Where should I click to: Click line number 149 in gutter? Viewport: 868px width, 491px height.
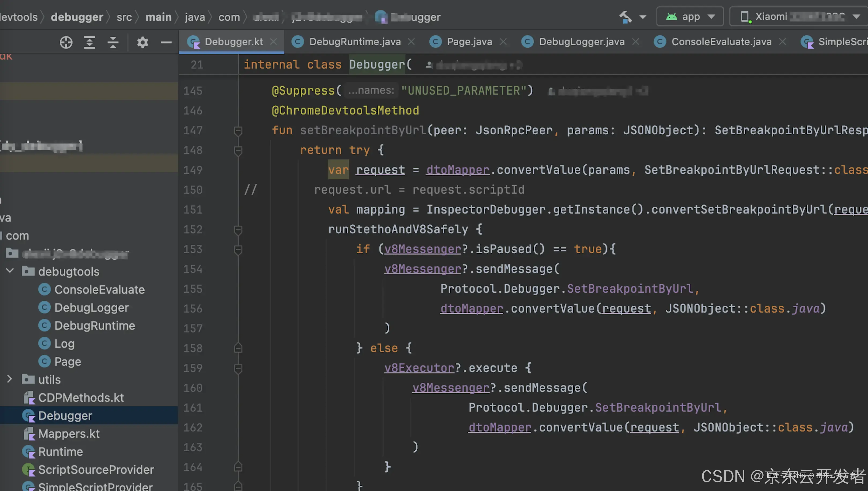point(193,170)
